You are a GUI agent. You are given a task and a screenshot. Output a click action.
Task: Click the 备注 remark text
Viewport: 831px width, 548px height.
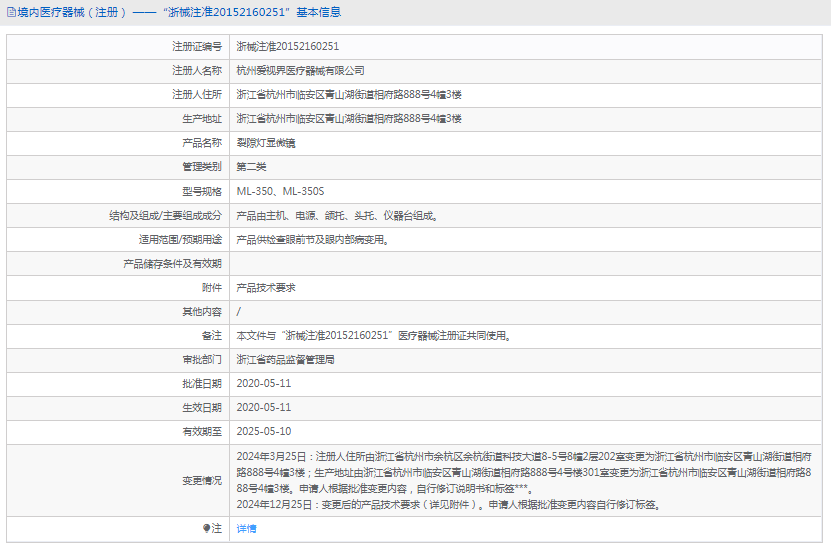[374, 335]
